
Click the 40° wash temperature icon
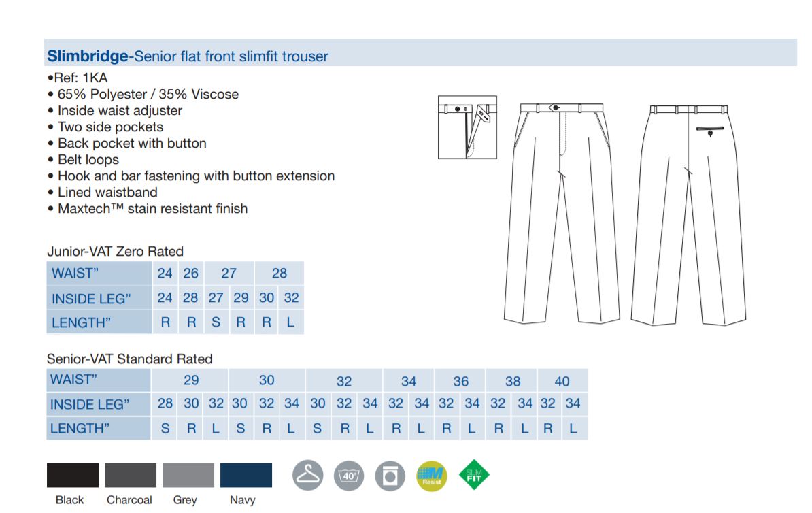click(x=349, y=475)
